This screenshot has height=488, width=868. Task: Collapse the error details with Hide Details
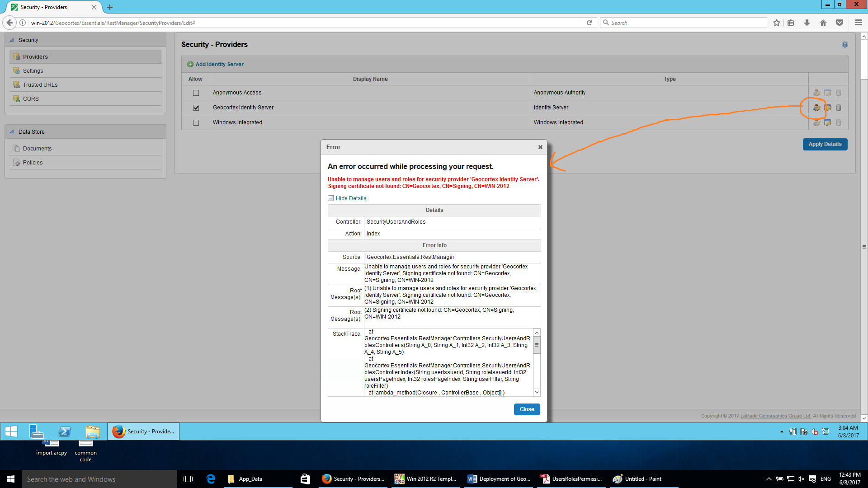click(347, 198)
